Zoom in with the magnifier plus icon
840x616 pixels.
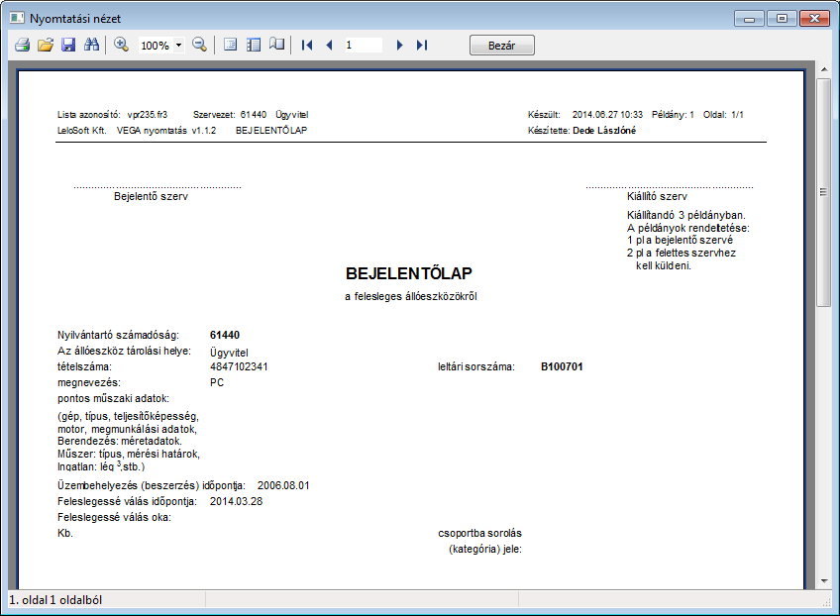pyautogui.click(x=121, y=45)
